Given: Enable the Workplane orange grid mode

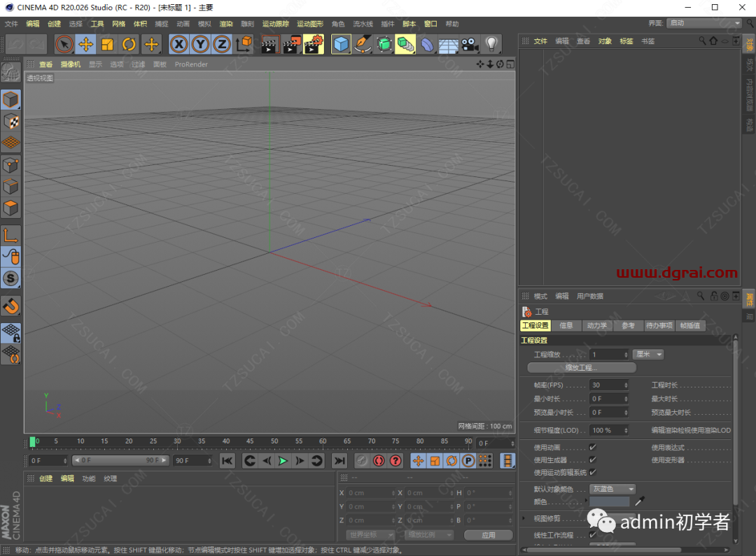Looking at the screenshot, I should tap(11, 143).
